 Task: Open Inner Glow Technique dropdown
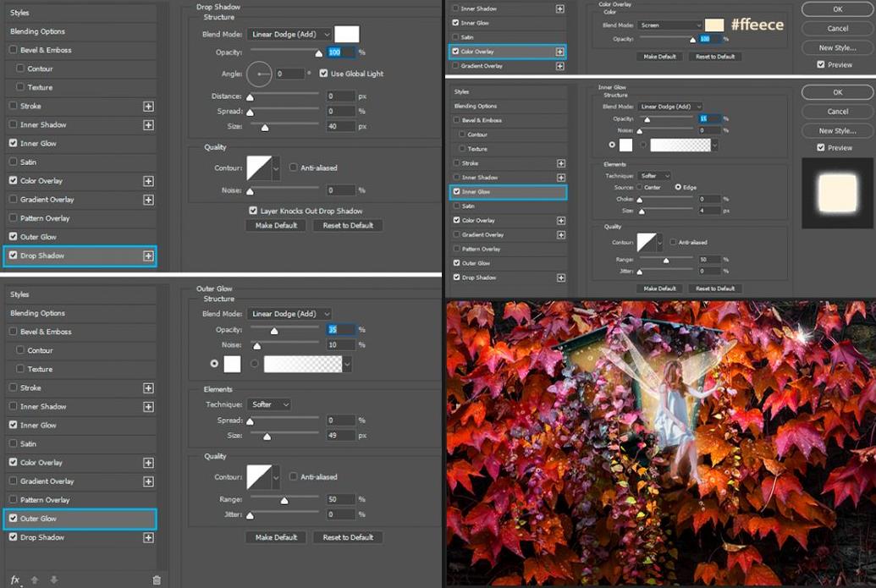coord(654,175)
